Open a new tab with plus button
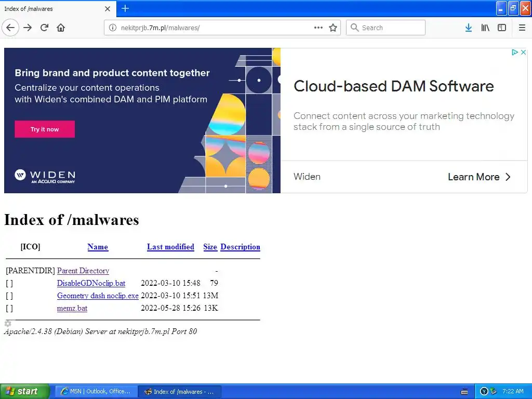The width and height of the screenshot is (532, 399). pos(125,8)
